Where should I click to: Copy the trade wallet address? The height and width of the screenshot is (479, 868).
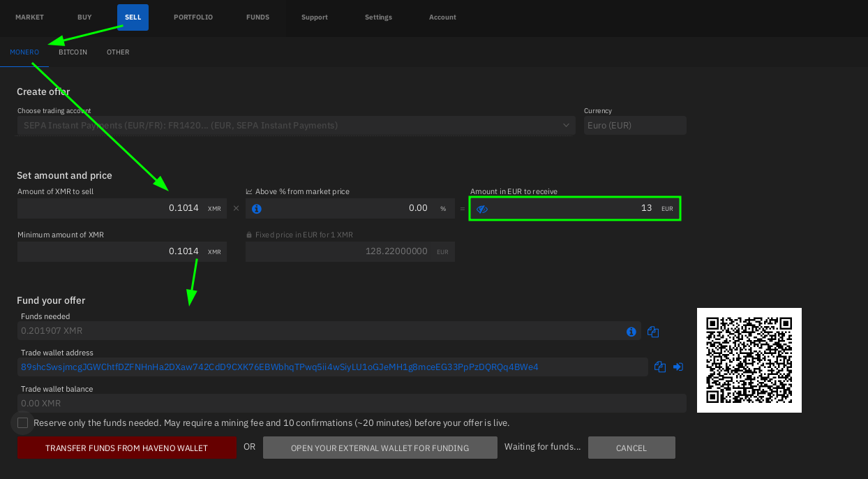(x=659, y=367)
